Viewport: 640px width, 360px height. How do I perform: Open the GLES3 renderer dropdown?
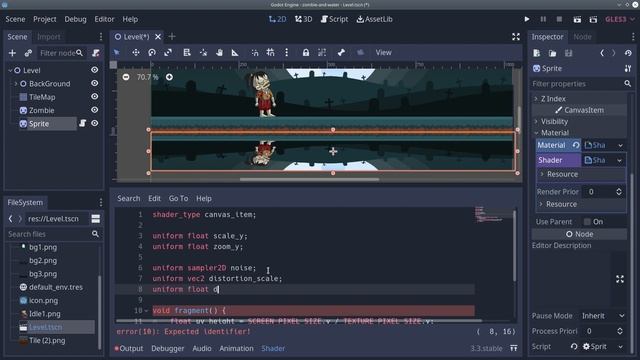[x=620, y=19]
